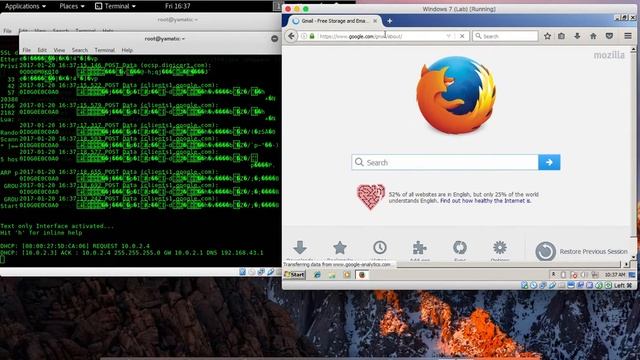
Task: Click the toolbar Search box in Firefox
Action: tap(505, 36)
